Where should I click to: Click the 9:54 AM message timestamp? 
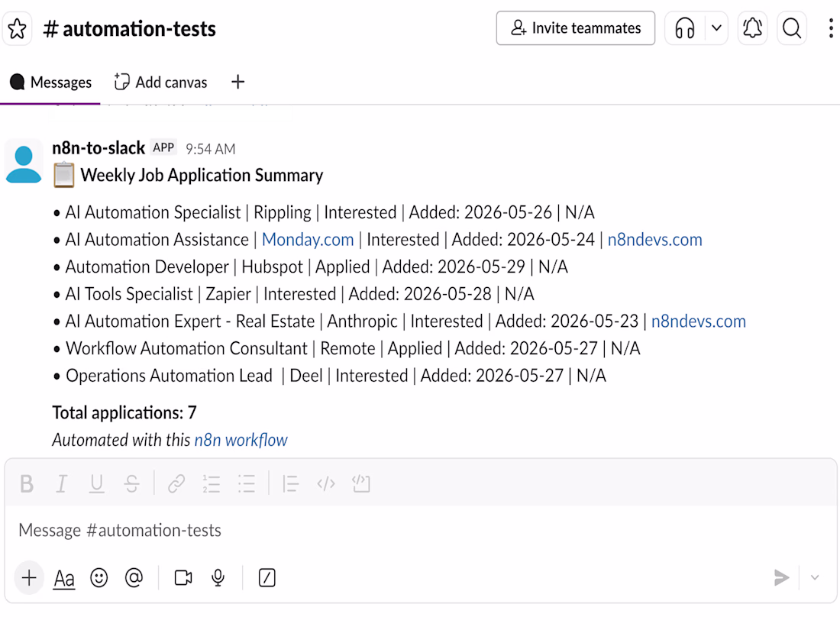[211, 149]
